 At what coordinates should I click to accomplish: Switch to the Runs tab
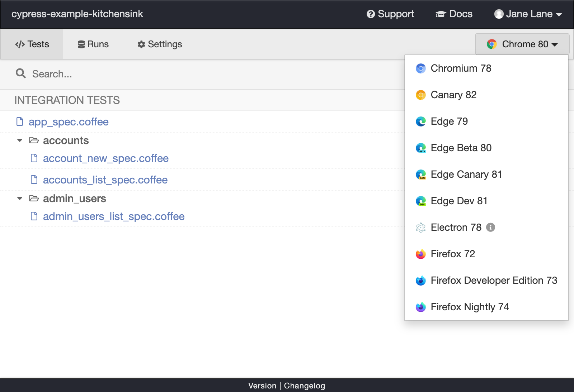(x=93, y=44)
